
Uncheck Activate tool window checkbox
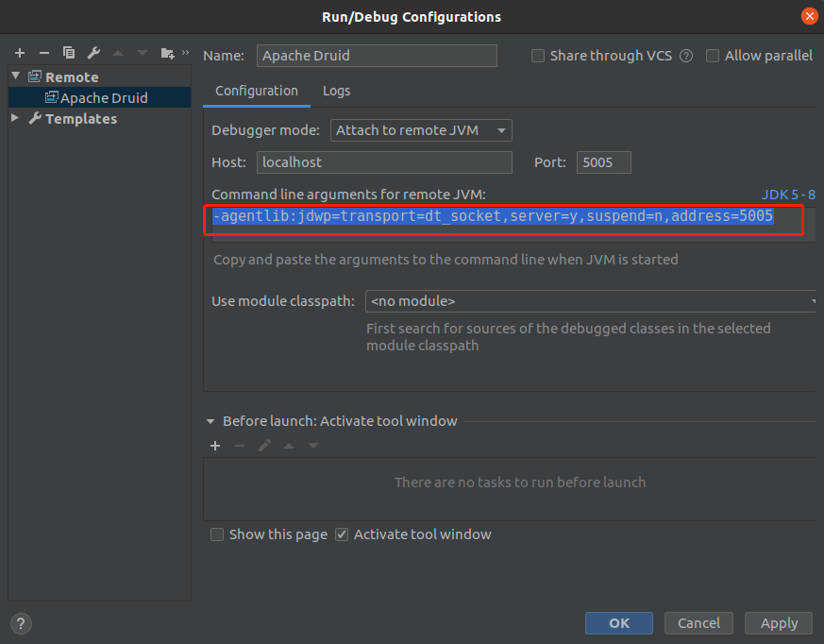342,534
